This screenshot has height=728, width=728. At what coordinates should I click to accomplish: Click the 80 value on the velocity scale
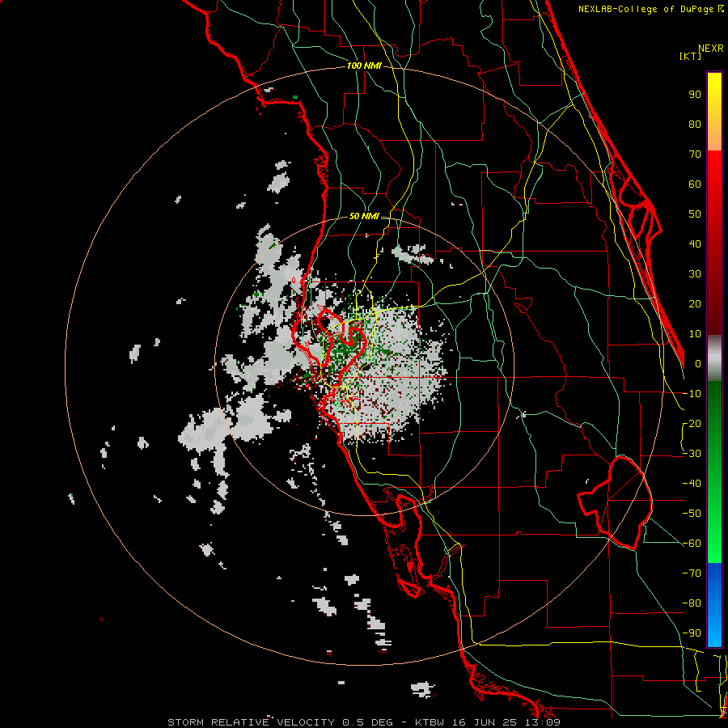pos(695,124)
